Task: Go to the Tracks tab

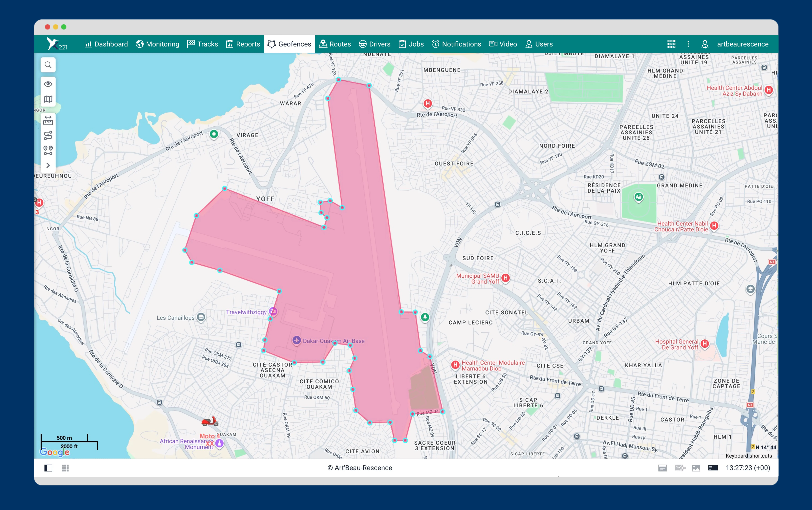Action: tap(202, 44)
